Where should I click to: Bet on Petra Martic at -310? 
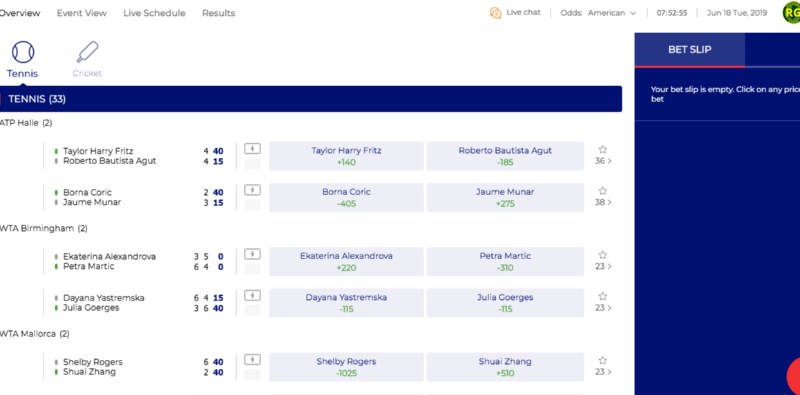[x=505, y=261]
